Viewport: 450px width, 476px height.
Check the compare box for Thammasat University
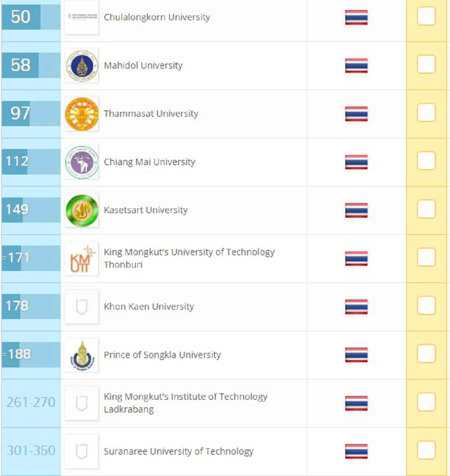pos(426,113)
